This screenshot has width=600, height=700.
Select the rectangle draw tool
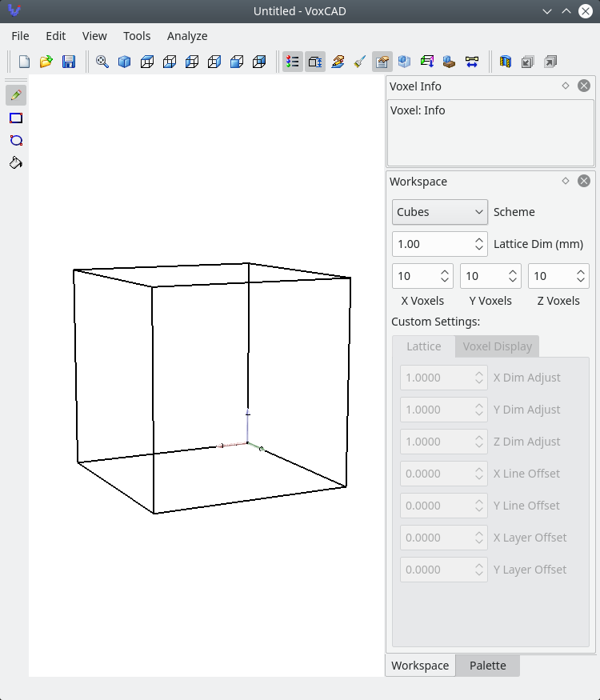click(16, 118)
